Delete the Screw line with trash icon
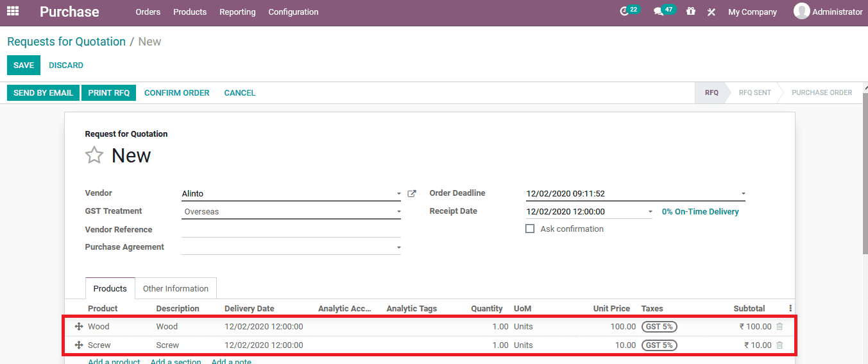 (779, 345)
